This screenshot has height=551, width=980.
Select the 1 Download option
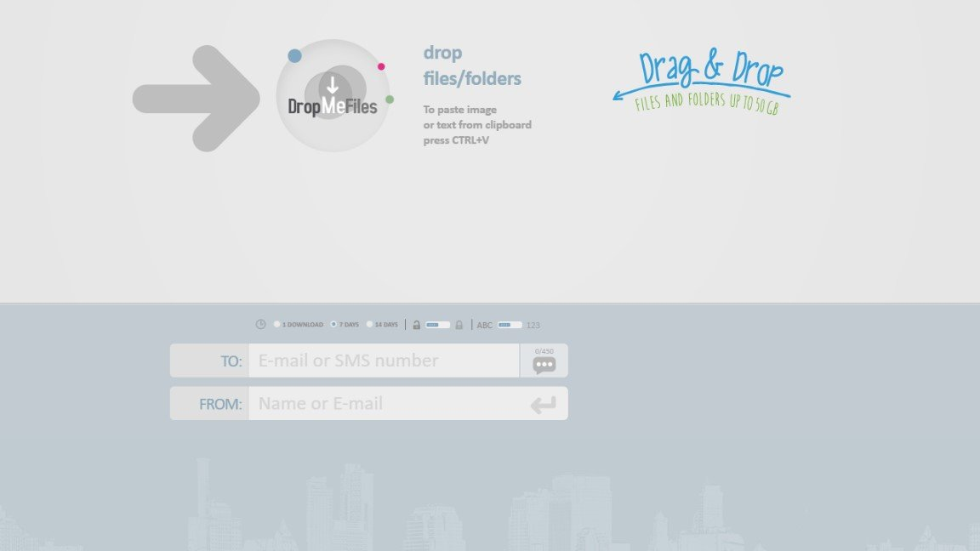click(277, 325)
